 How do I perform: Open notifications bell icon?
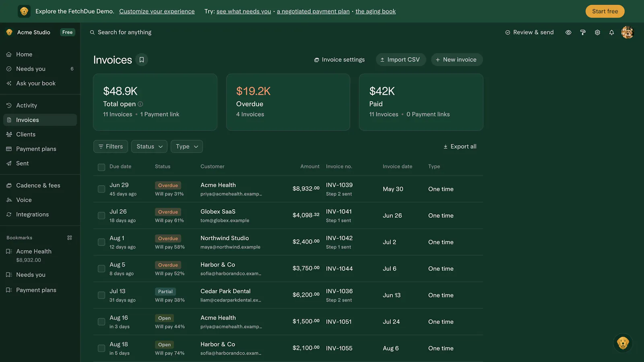coord(611,33)
